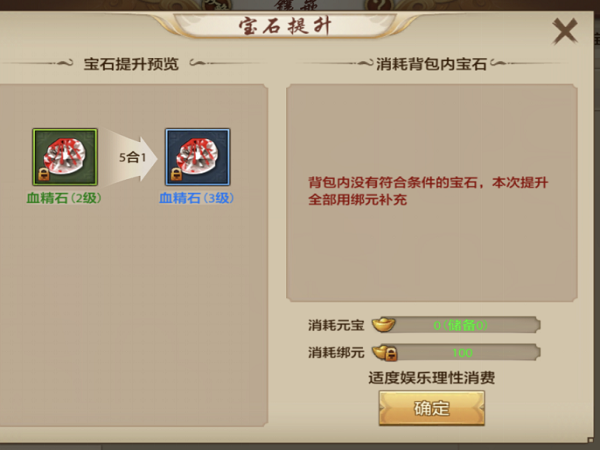Click the 消耗绑元 label text
Image resolution: width=600 pixels, height=450 pixels.
pos(336,352)
